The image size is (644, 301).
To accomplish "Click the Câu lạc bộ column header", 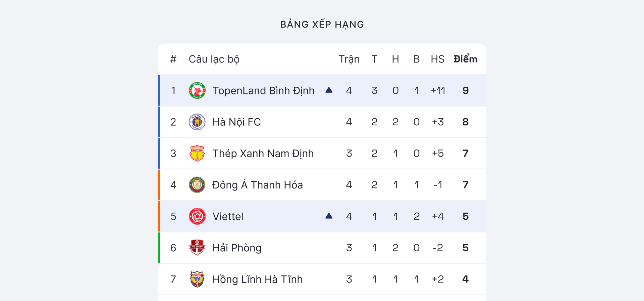I will (214, 59).
